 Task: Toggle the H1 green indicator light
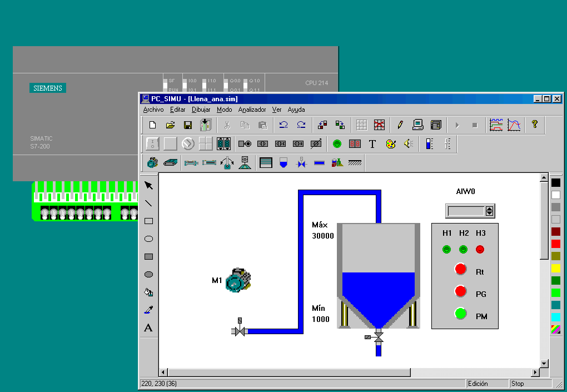[446, 250]
